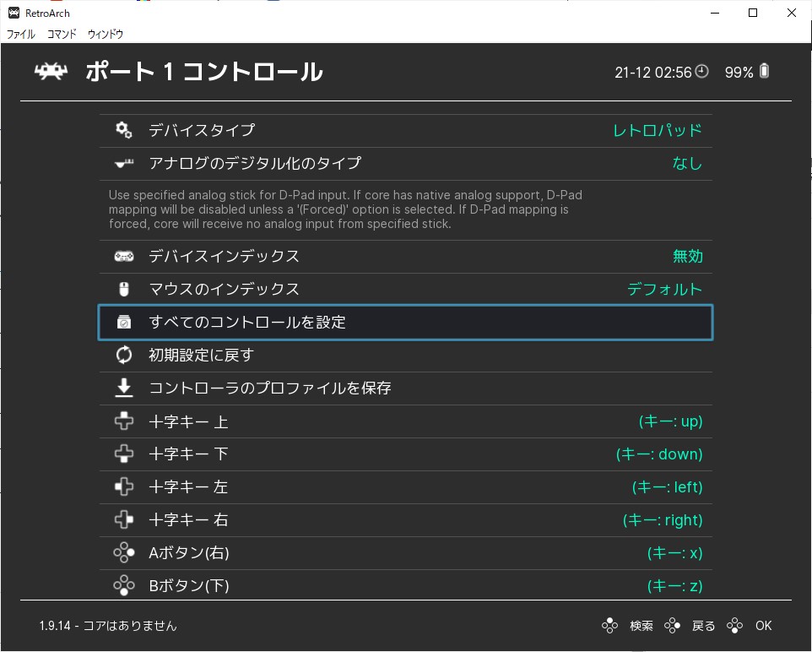Open the アナログのデジタル化のタイプ option set to なし
The width and height of the screenshot is (812, 652).
coord(405,164)
